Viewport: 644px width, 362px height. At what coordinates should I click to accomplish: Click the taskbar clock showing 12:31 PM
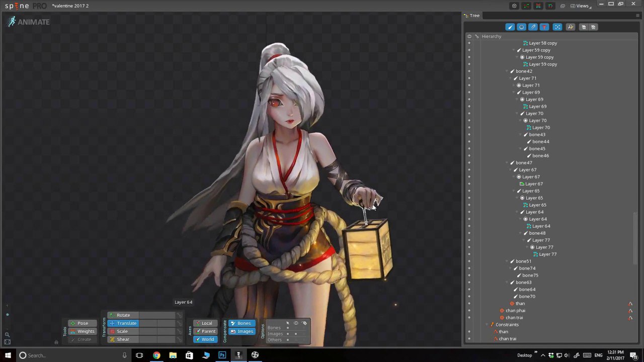pos(615,355)
